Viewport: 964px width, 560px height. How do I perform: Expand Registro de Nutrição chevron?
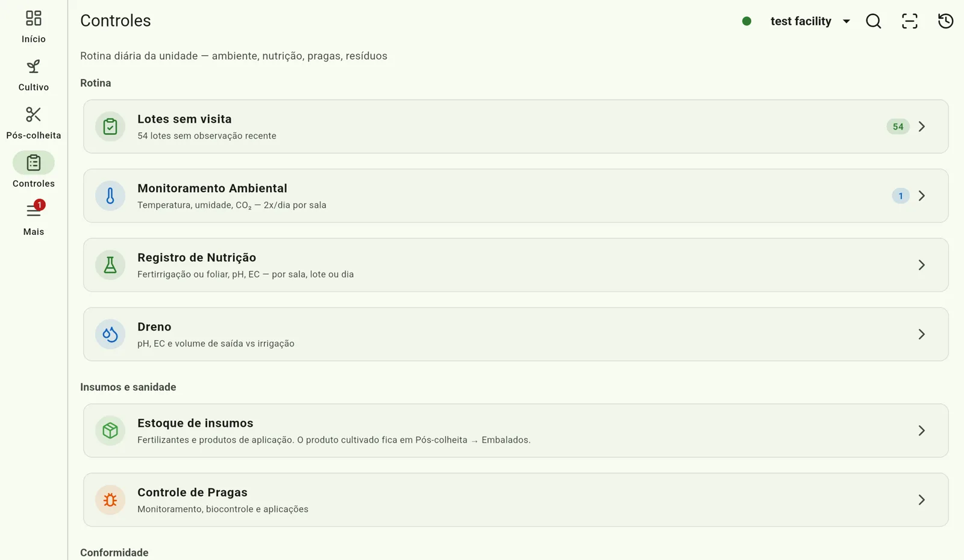point(922,265)
